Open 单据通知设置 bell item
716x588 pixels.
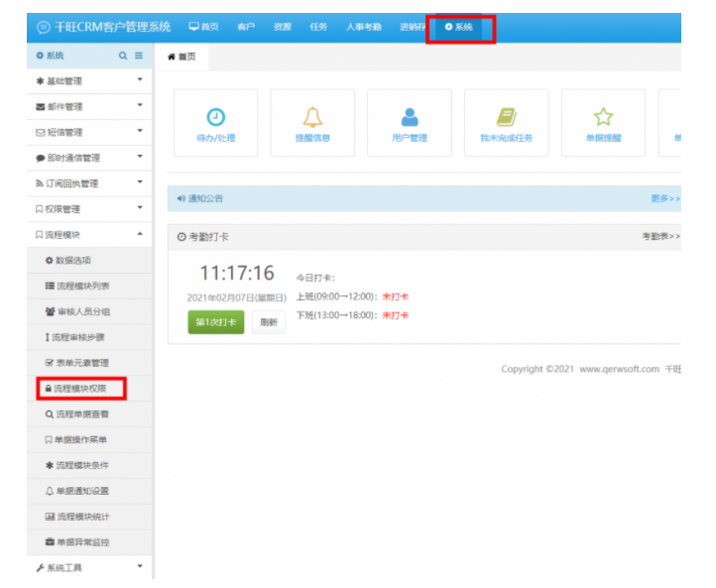pos(89,491)
